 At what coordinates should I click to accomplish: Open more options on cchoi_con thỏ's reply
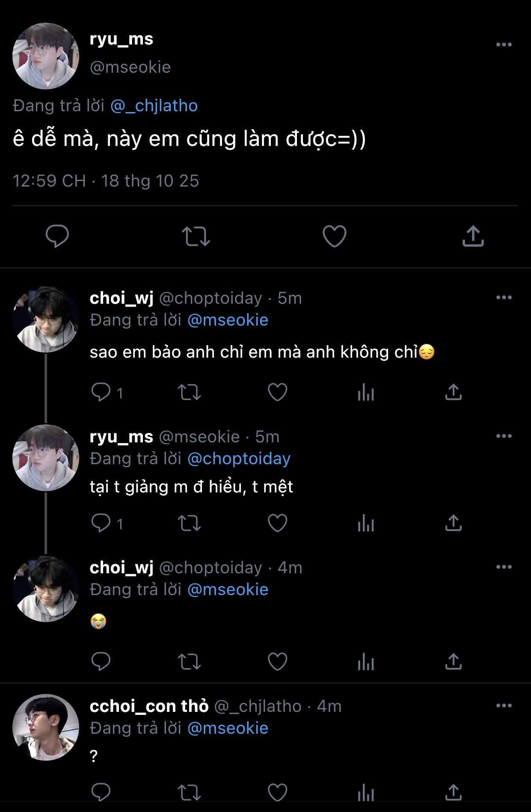tap(504, 705)
